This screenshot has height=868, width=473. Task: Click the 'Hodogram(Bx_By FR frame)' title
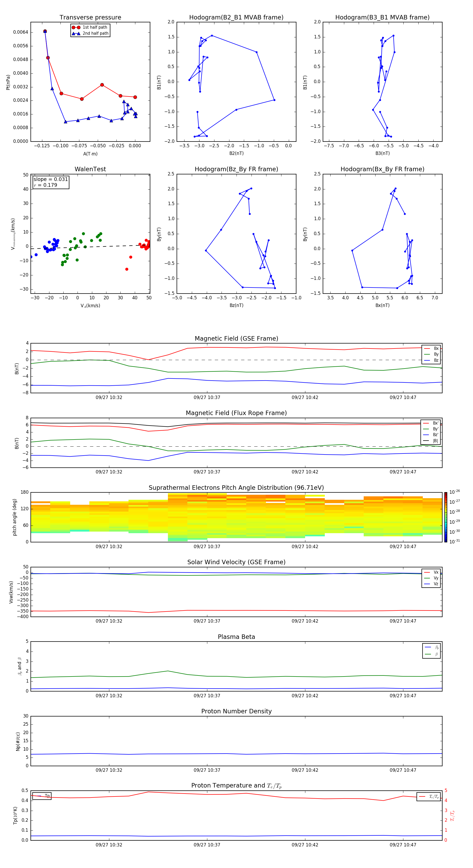(382, 169)
